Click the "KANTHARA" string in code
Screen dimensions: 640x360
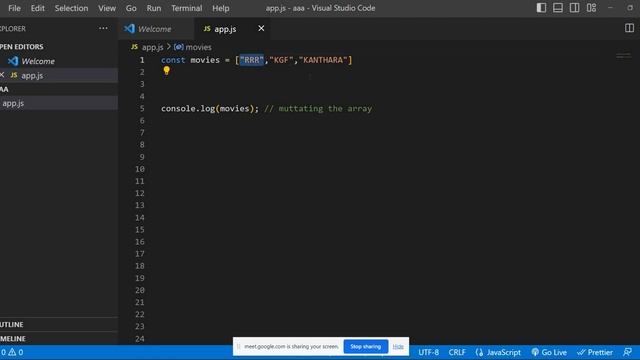pyautogui.click(x=323, y=60)
